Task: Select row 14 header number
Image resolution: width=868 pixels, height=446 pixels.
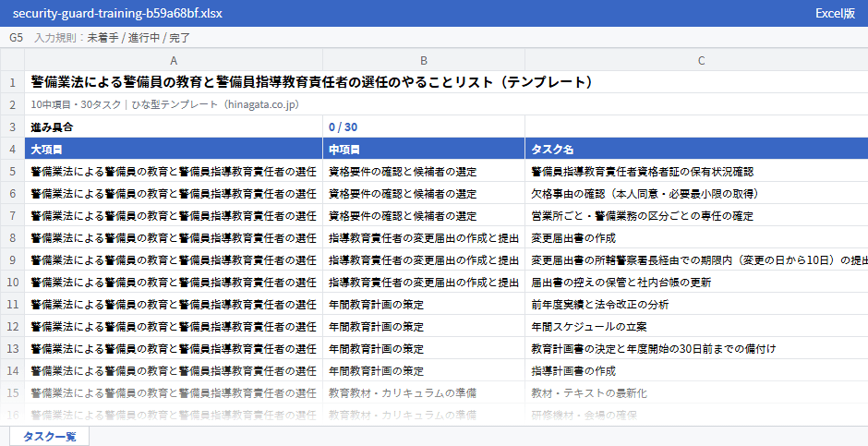Action: pos(12,370)
